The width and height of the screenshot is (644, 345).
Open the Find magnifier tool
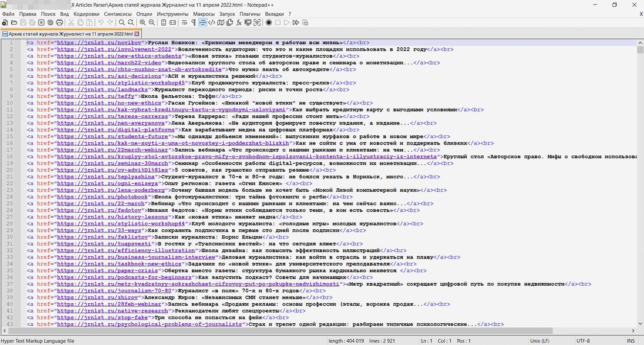tap(122, 23)
